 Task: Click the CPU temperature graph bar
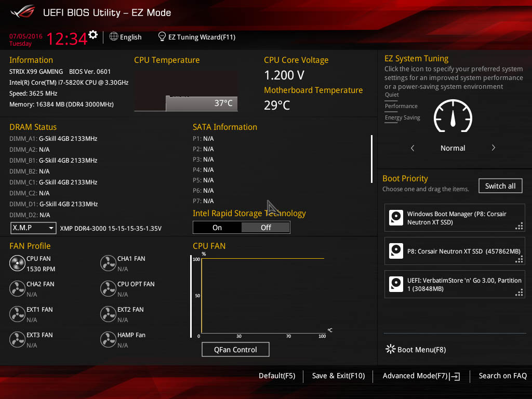pyautogui.click(x=202, y=103)
